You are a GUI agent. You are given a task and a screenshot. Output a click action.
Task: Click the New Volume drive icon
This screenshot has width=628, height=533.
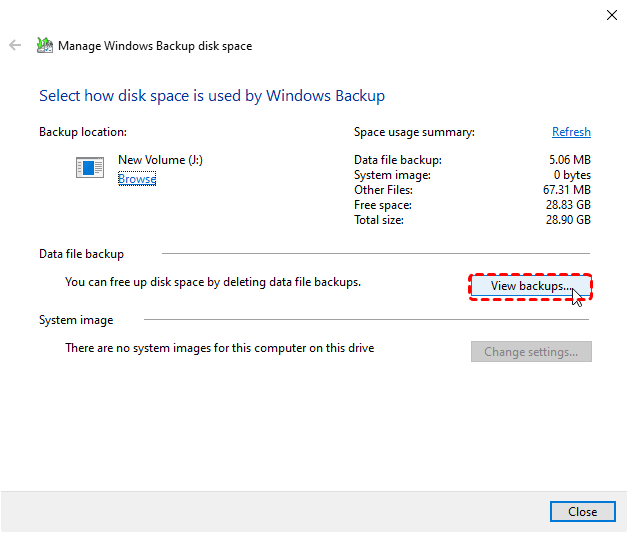click(90, 167)
